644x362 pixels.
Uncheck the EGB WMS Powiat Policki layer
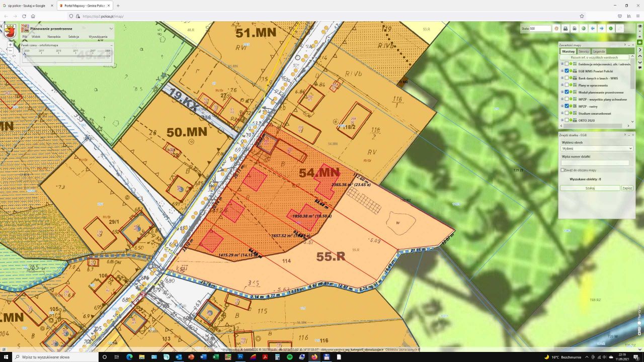[567, 71]
